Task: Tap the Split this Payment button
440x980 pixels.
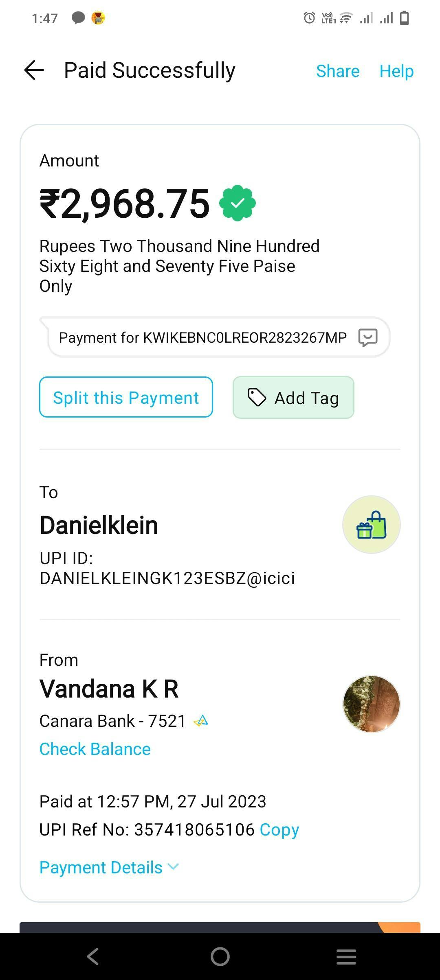Action: pos(126,397)
